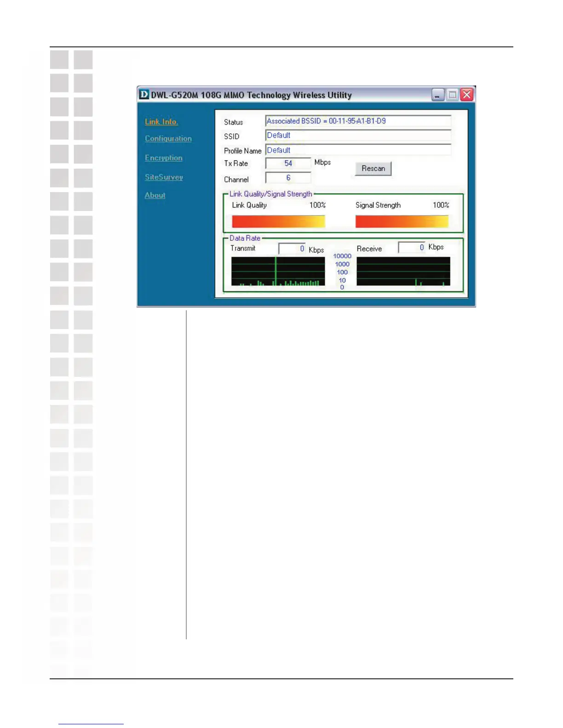
Task: Click the Link Quality gradient bar
Action: 278,222
